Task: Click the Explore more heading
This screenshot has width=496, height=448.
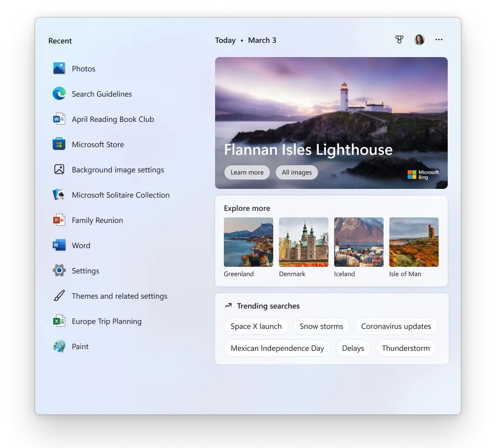Action: pyautogui.click(x=247, y=208)
